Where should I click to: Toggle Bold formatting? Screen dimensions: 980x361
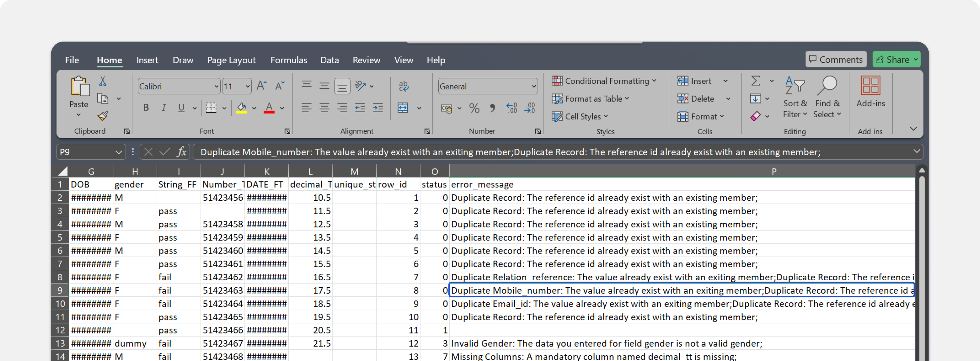146,108
